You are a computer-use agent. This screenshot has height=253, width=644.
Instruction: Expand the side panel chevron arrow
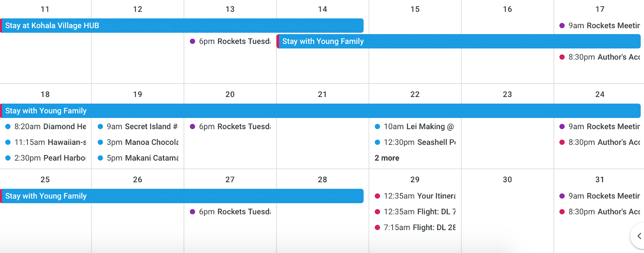[638, 236]
